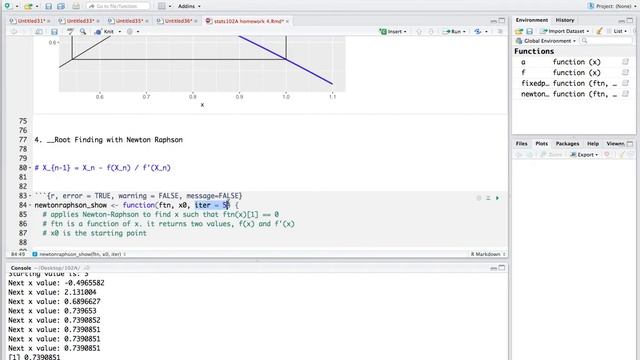Switch to the Plots tab

point(541,144)
